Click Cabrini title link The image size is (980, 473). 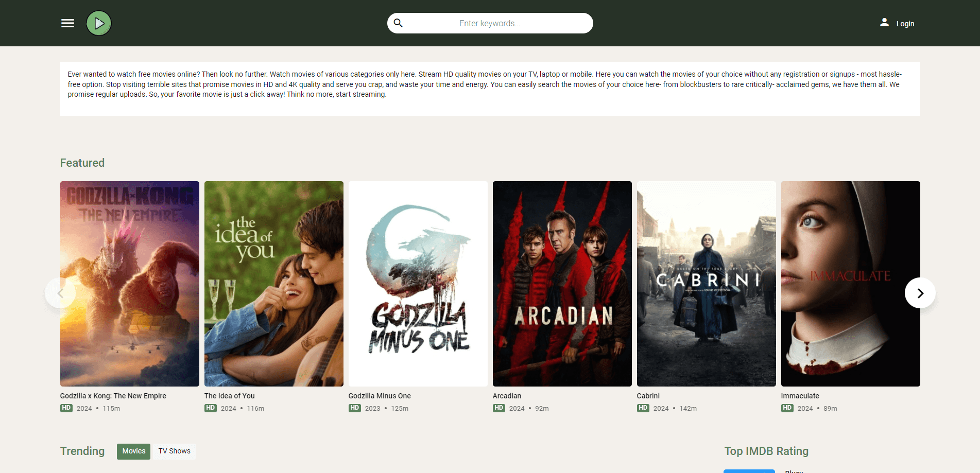[648, 396]
